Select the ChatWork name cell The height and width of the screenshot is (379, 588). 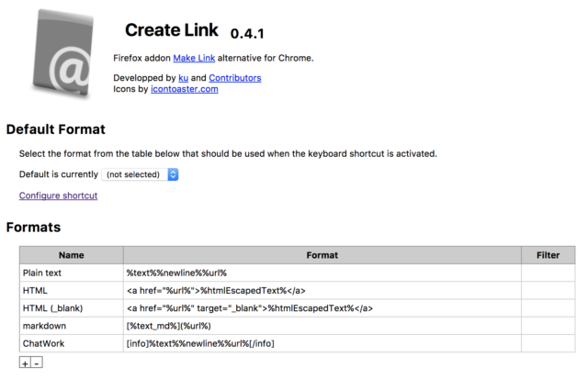click(x=72, y=343)
